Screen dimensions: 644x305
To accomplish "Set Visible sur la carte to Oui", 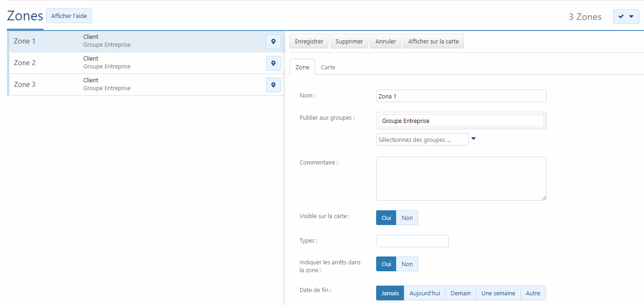I will click(x=386, y=218).
